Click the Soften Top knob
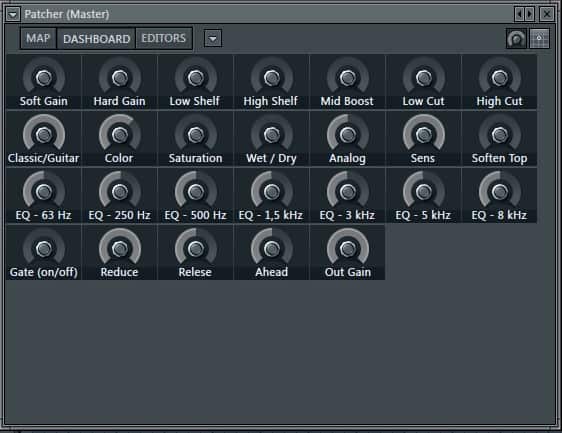Screen dimensions: 562x433 (x=500, y=134)
